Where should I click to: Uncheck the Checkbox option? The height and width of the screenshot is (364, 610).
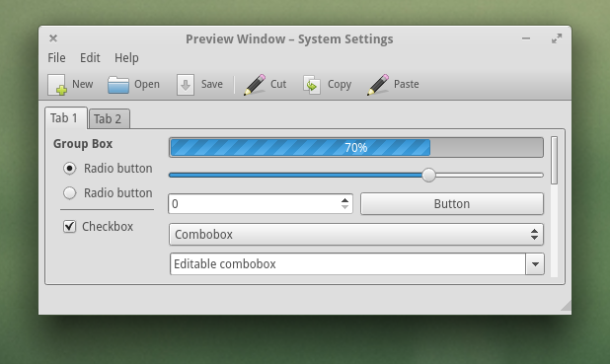[x=70, y=226]
